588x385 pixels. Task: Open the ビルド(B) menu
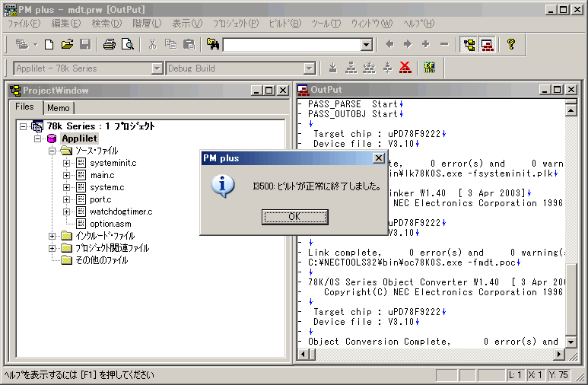285,24
